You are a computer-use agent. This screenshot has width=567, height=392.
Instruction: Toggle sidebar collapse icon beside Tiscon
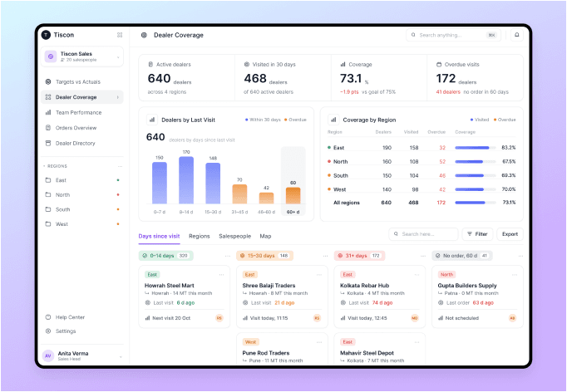click(x=120, y=35)
